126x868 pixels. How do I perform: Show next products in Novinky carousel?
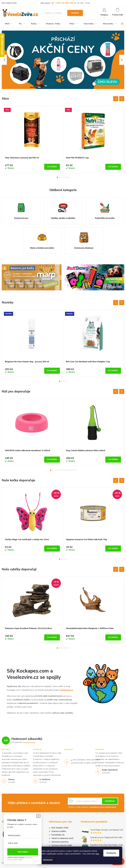[122, 303]
